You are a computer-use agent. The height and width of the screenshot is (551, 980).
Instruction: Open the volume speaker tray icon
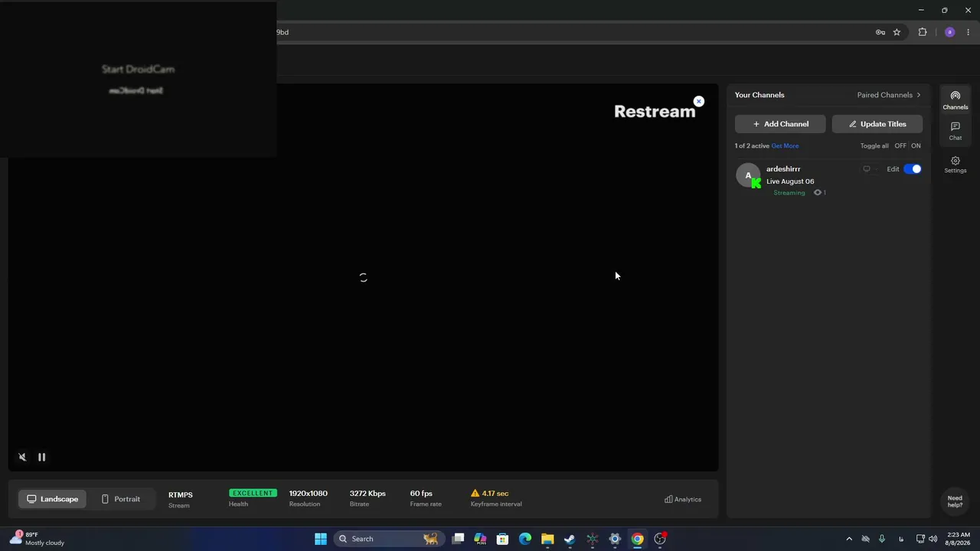(933, 539)
